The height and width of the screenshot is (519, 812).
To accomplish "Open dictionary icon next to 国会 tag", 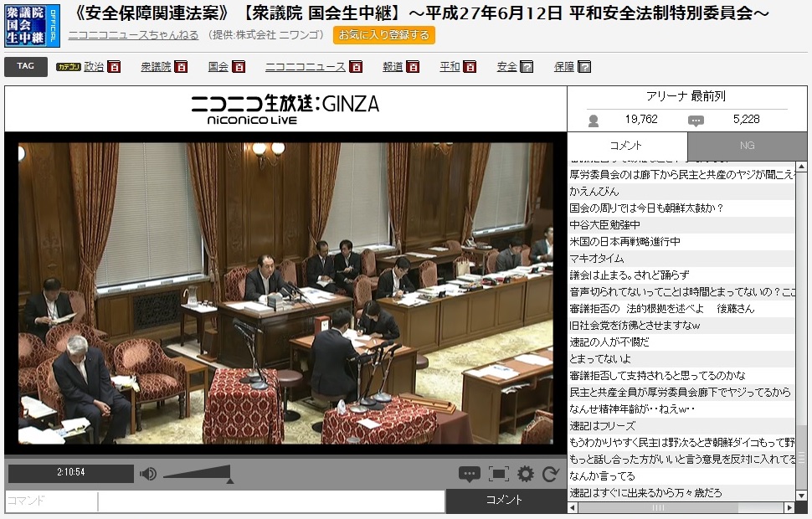I will (239, 67).
